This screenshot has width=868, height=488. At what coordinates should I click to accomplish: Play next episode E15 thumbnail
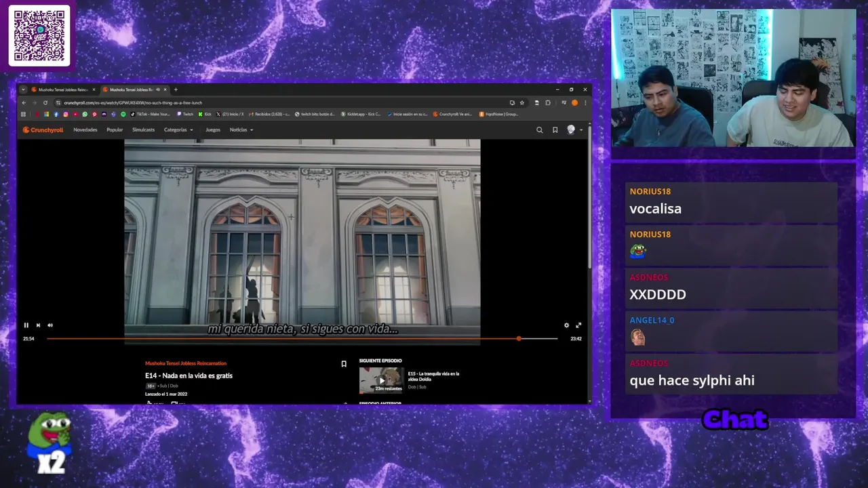tap(381, 380)
